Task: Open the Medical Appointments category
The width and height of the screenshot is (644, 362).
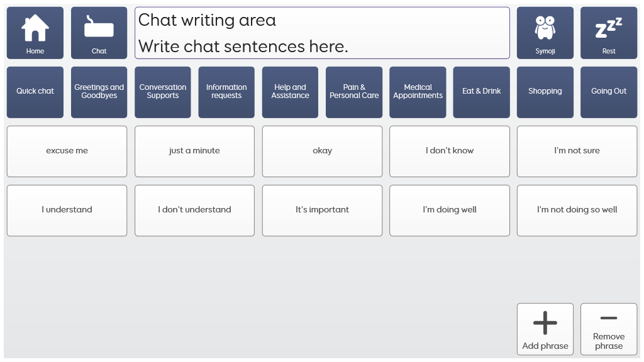Action: tap(418, 92)
